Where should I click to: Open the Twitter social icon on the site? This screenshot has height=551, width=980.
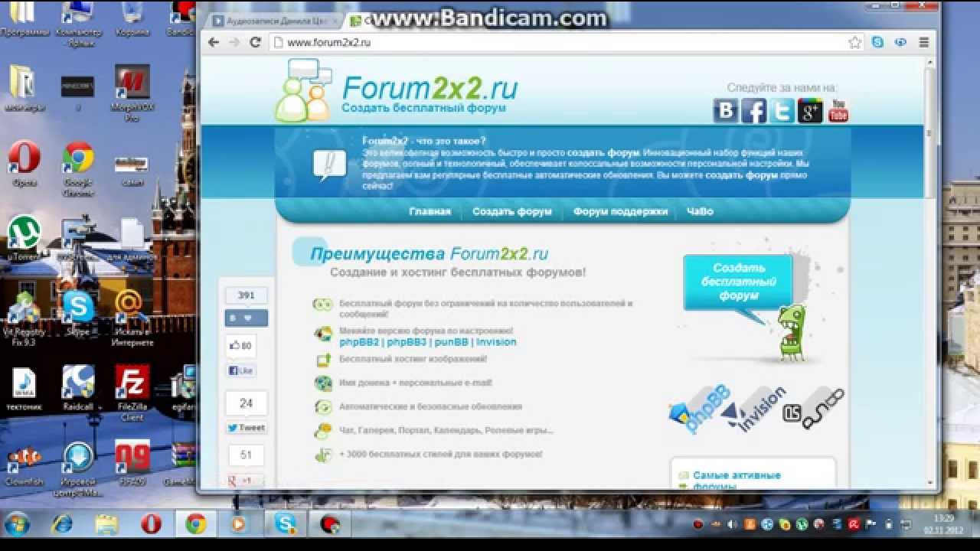782,111
